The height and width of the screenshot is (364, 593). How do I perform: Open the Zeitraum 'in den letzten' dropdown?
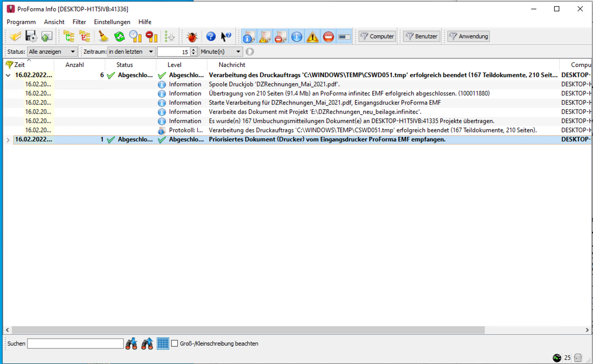click(x=131, y=52)
